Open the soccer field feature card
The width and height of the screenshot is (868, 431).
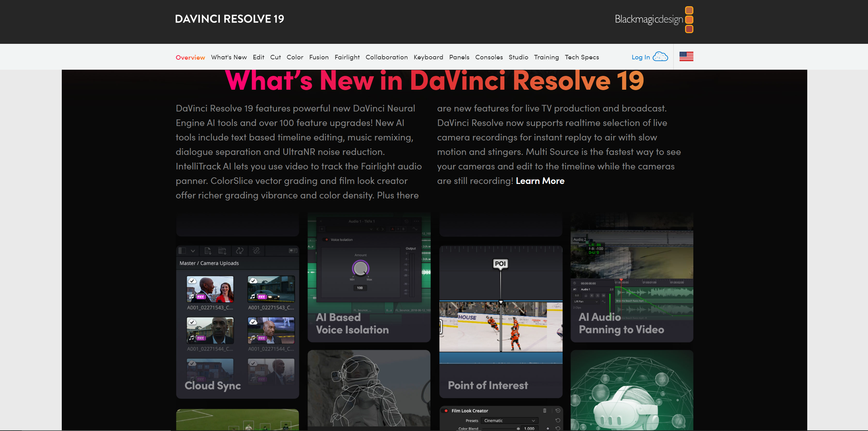coord(237,420)
